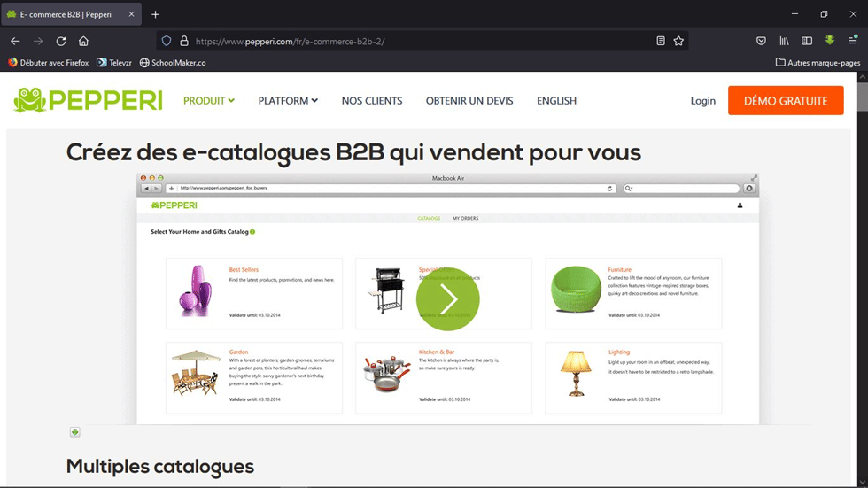Show the Firefox library icon
Screen dimensions: 868x488
(784, 41)
